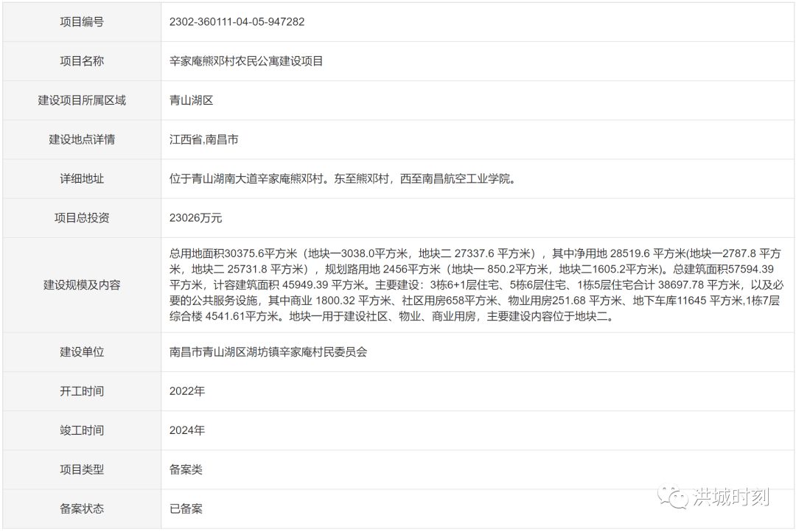Select the detailed address starting with 位于青山湖南大道
The image size is (796, 532).
click(x=343, y=178)
